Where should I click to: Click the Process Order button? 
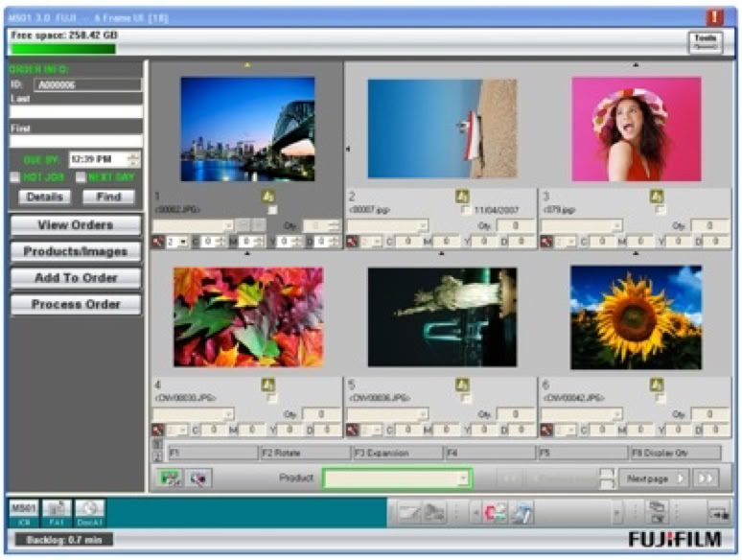tap(76, 304)
